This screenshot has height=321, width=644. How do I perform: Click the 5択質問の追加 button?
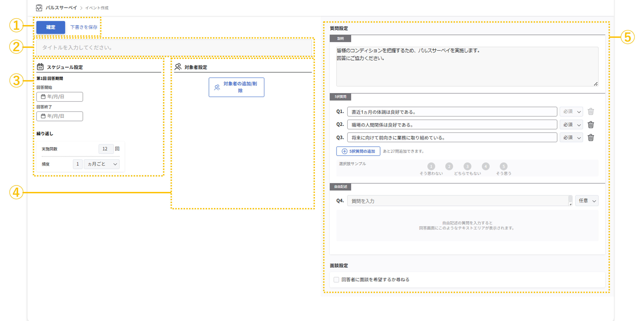(x=358, y=151)
